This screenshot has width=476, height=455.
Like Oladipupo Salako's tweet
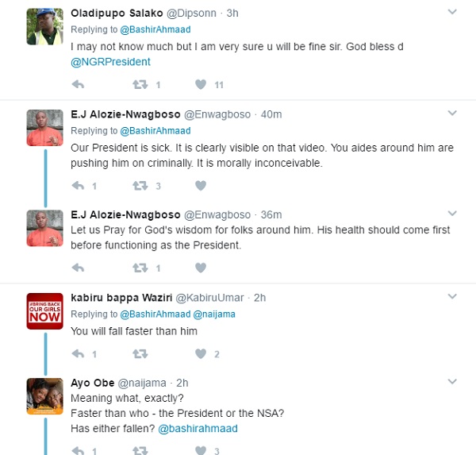[x=201, y=84]
